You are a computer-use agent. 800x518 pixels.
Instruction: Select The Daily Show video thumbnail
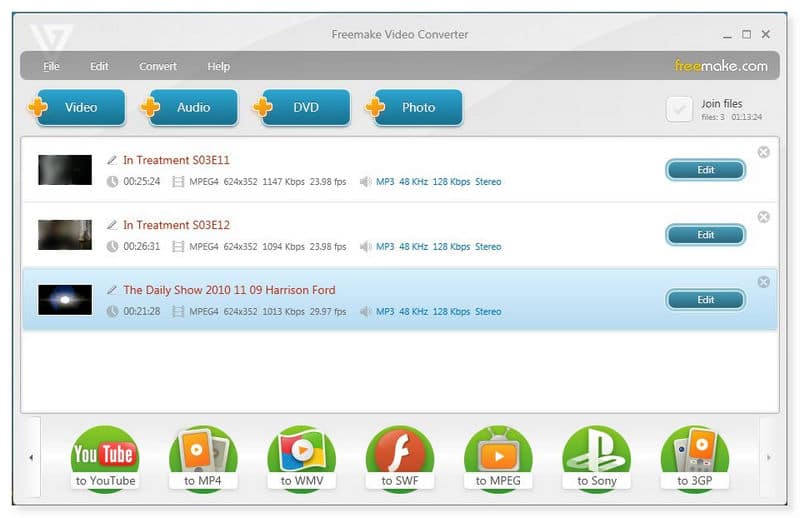pos(65,300)
